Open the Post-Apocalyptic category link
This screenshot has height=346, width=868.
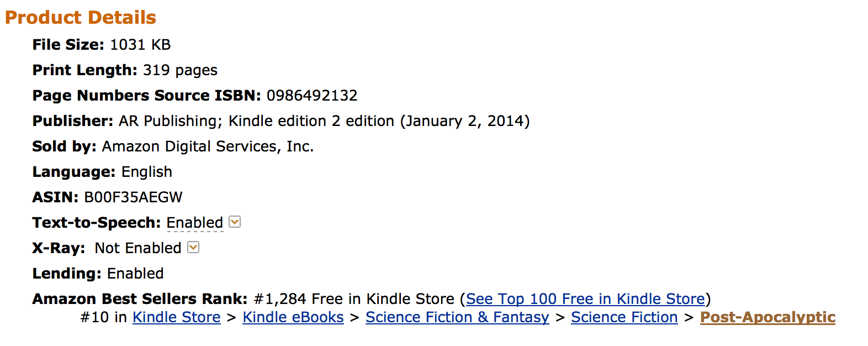768,317
